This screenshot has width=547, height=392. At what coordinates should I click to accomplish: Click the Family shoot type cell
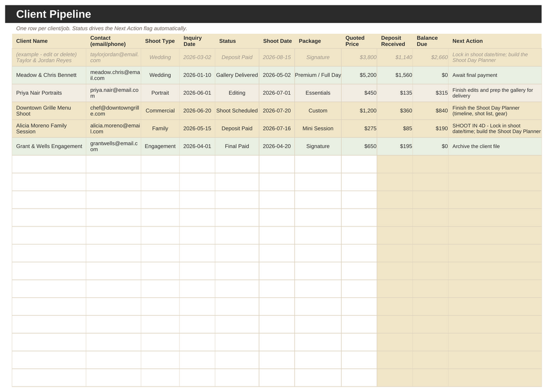[160, 128]
